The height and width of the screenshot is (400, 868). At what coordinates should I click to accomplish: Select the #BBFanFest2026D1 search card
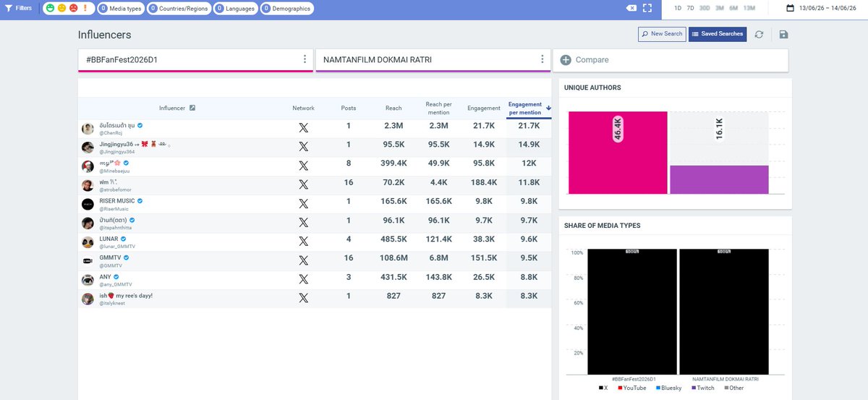coord(195,60)
